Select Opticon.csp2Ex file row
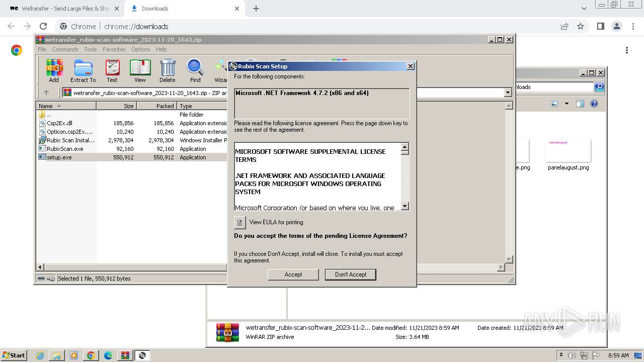This screenshot has width=644, height=362. tap(132, 132)
